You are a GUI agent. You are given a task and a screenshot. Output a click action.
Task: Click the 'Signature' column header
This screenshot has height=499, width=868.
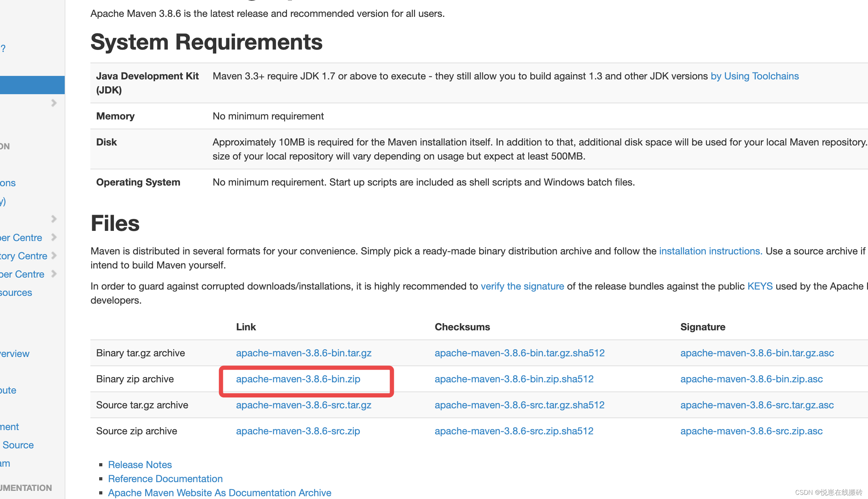coord(703,327)
